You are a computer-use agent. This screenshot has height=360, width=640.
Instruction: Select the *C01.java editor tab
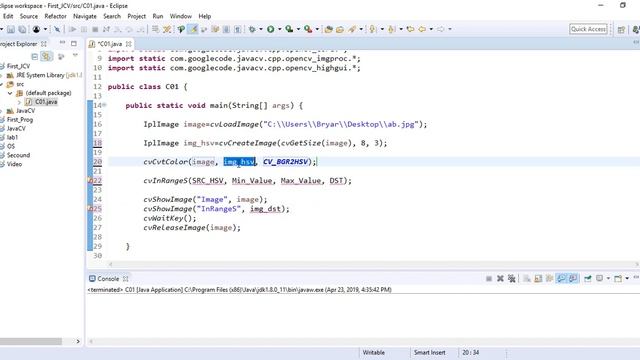tap(109, 44)
